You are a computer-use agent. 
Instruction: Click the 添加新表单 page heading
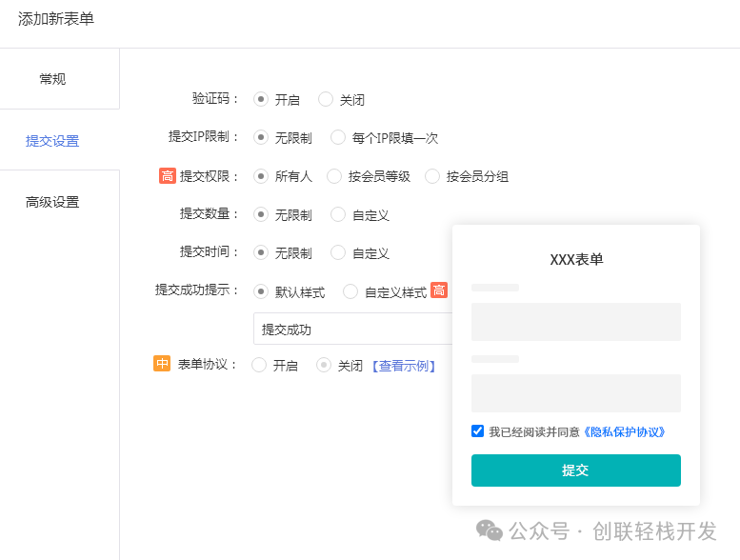tap(56, 19)
